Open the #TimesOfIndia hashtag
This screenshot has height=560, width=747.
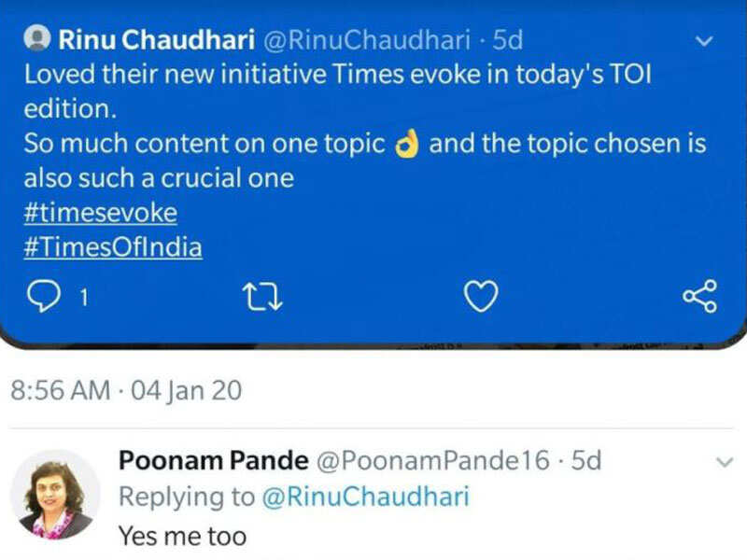tap(112, 246)
